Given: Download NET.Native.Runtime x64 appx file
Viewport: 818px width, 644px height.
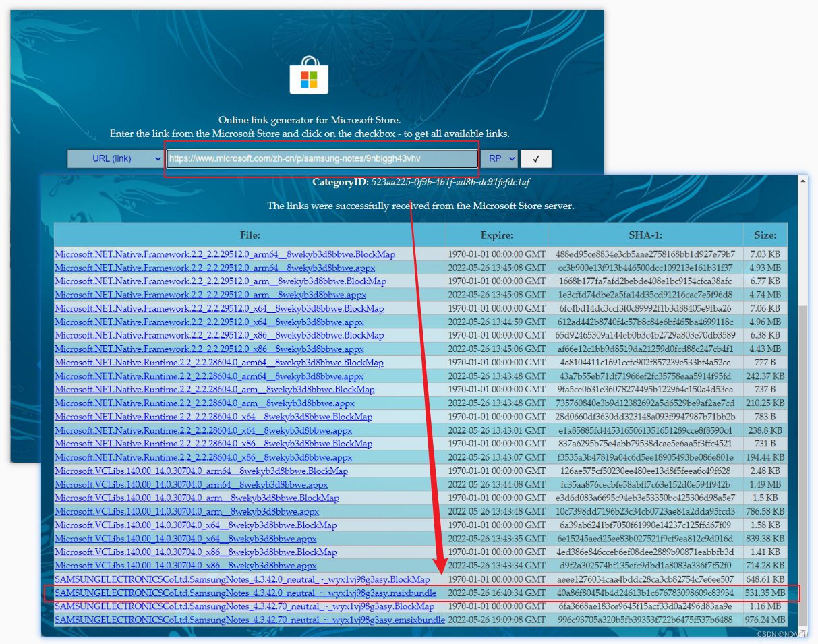Looking at the screenshot, I should (x=204, y=430).
